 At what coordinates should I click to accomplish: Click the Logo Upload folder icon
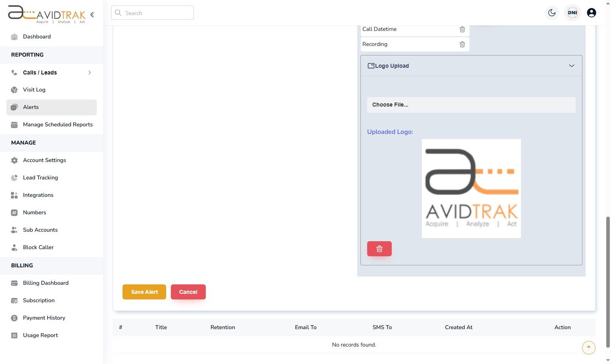[x=371, y=66]
